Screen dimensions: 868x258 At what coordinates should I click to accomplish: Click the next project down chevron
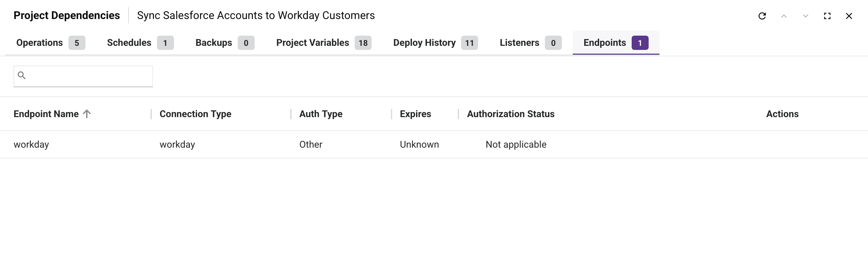(x=806, y=16)
